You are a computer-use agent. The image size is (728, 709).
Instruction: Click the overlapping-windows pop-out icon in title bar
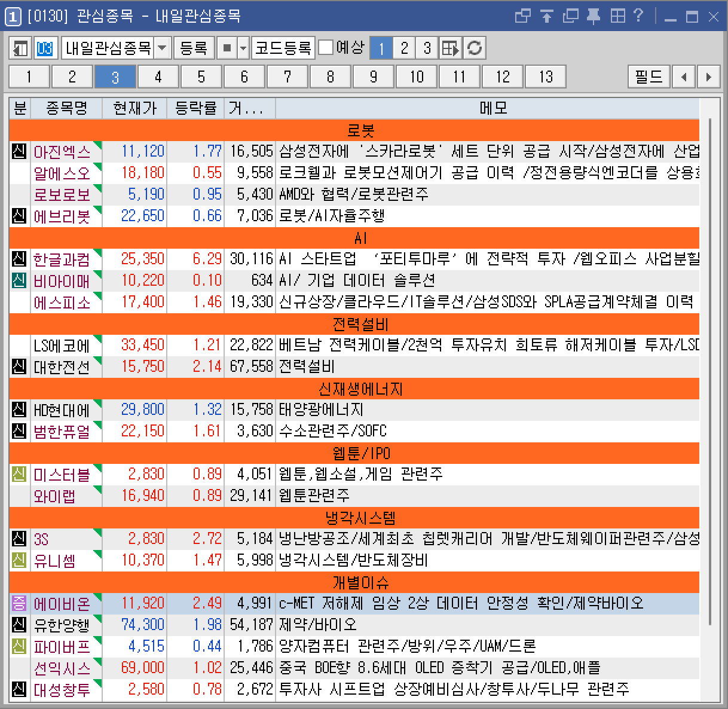coord(571,16)
